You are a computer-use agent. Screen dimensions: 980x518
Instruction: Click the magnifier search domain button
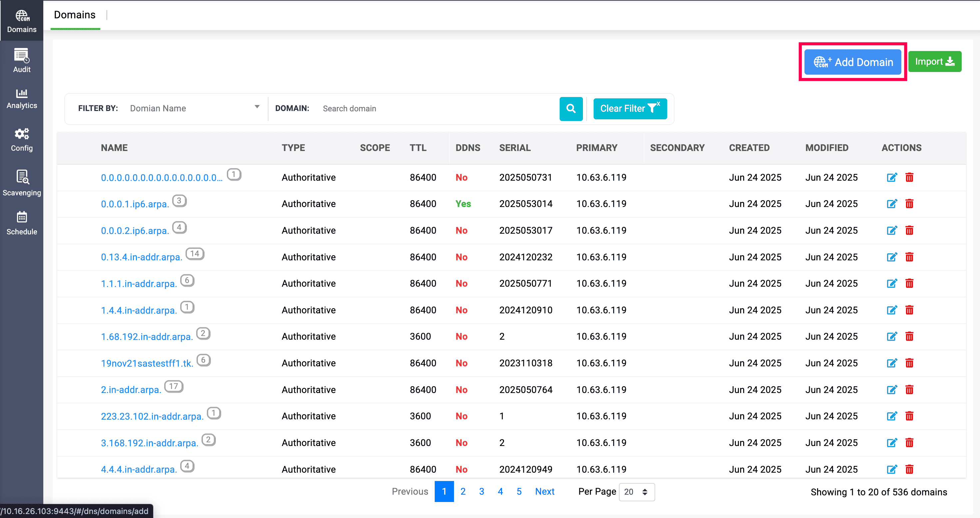[x=571, y=108]
